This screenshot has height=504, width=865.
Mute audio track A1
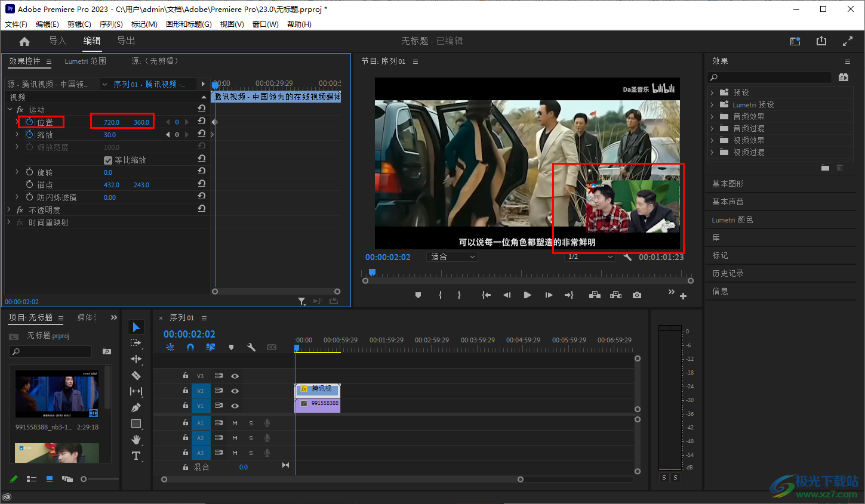pos(235,423)
